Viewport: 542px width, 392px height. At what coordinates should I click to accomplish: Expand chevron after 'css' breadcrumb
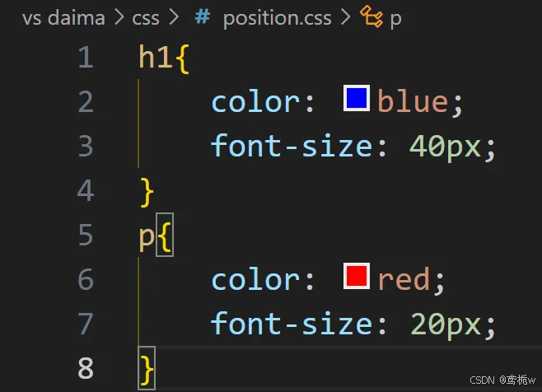[174, 17]
